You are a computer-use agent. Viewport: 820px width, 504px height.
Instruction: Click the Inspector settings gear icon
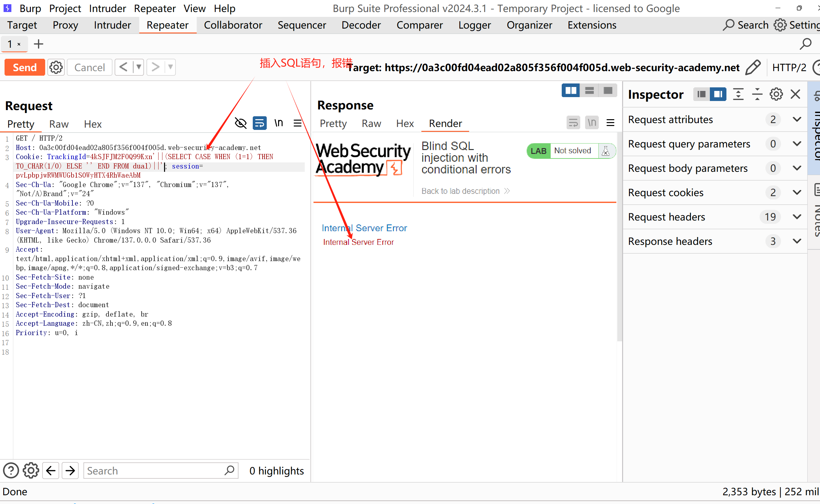click(776, 94)
